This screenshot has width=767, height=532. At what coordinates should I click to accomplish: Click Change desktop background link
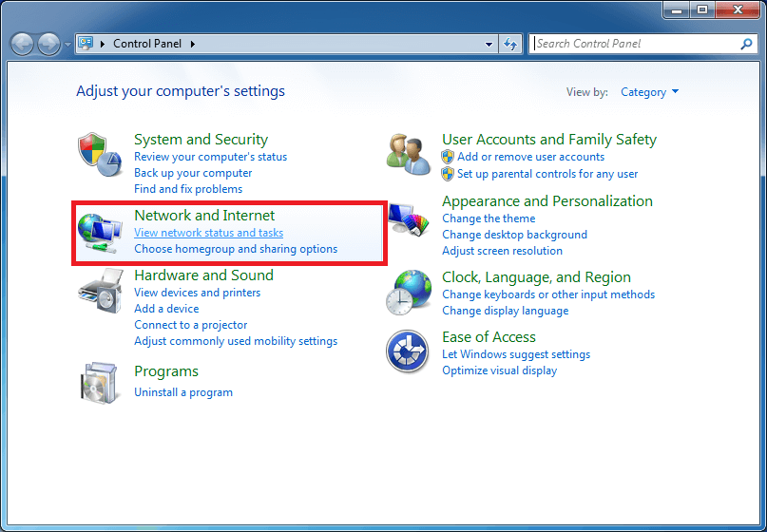tap(514, 235)
